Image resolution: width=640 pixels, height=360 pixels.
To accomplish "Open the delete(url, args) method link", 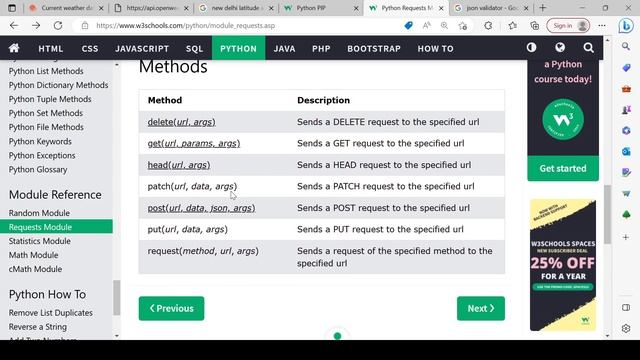I will (182, 122).
